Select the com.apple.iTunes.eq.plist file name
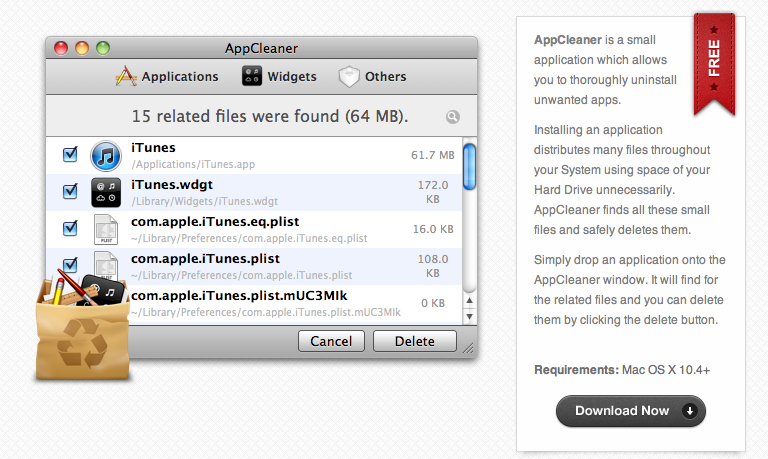 click(x=215, y=222)
